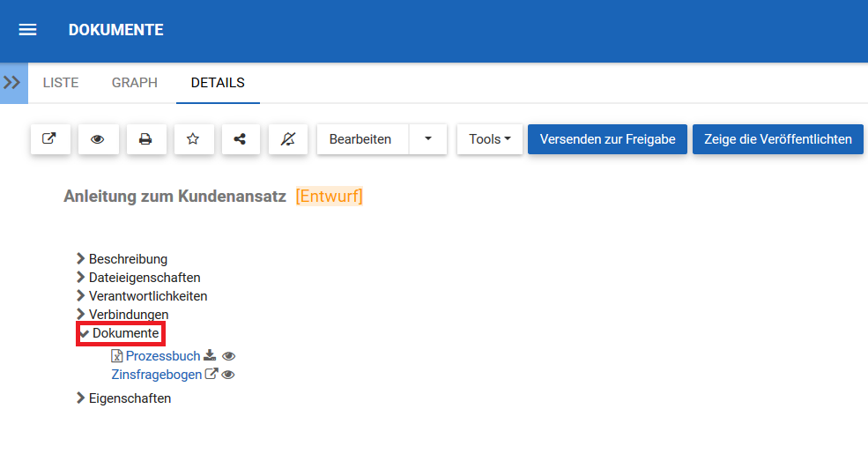Viewport: 868px width, 461px height.
Task: Toggle the notification bell icon
Action: coord(288,139)
